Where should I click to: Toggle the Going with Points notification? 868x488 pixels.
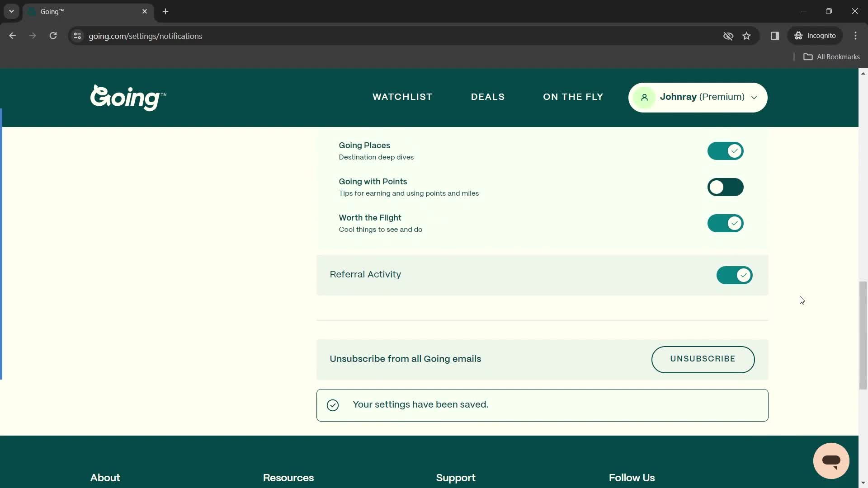pos(725,187)
